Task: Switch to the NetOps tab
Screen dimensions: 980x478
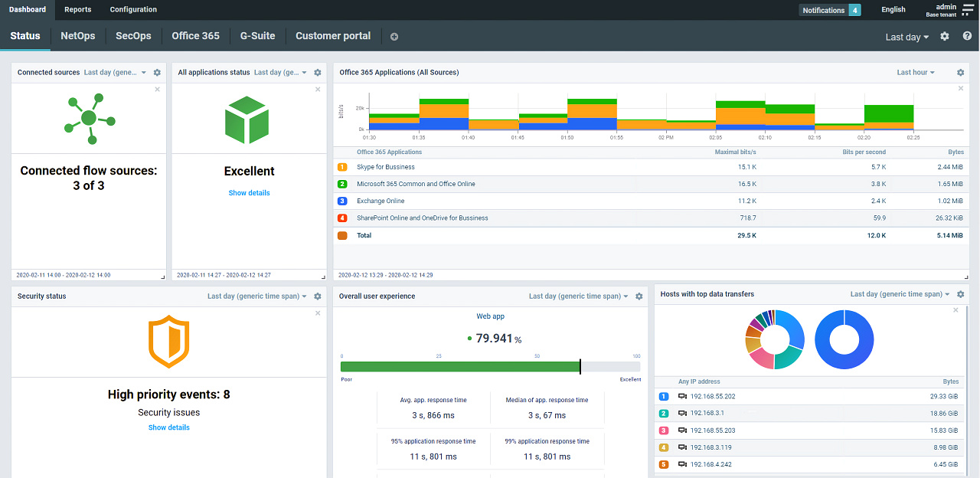Action: point(78,36)
